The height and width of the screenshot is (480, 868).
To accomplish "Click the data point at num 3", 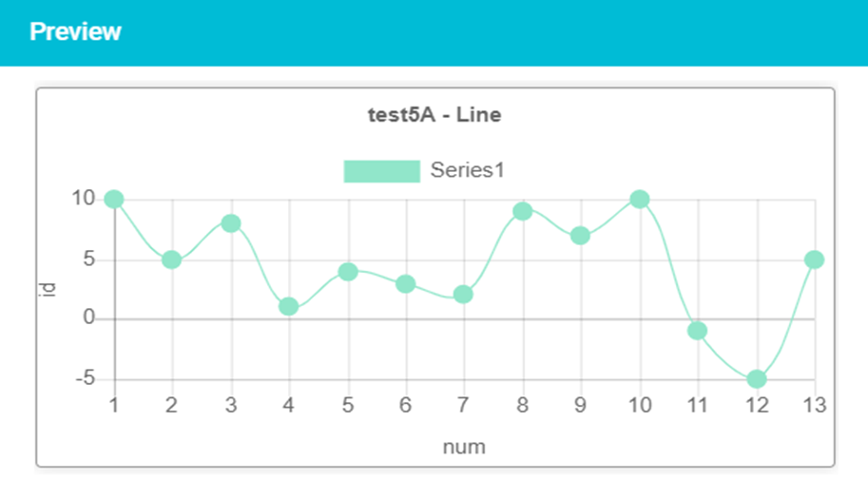I will (x=231, y=223).
